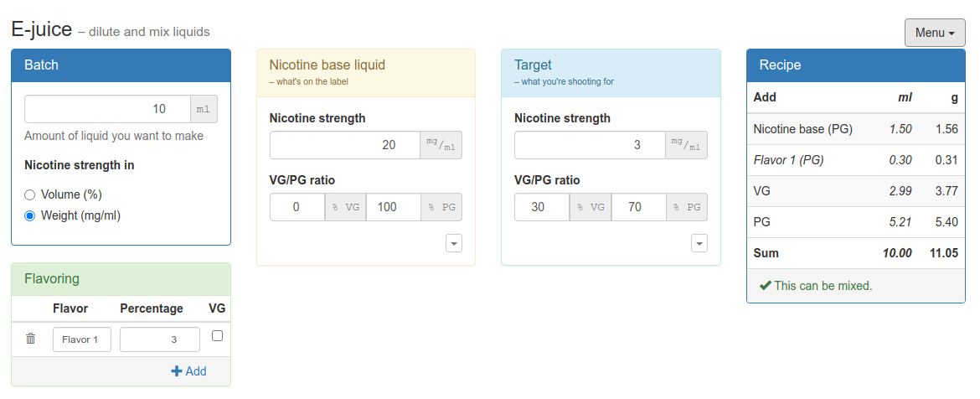Open the Menu dropdown button

[935, 33]
